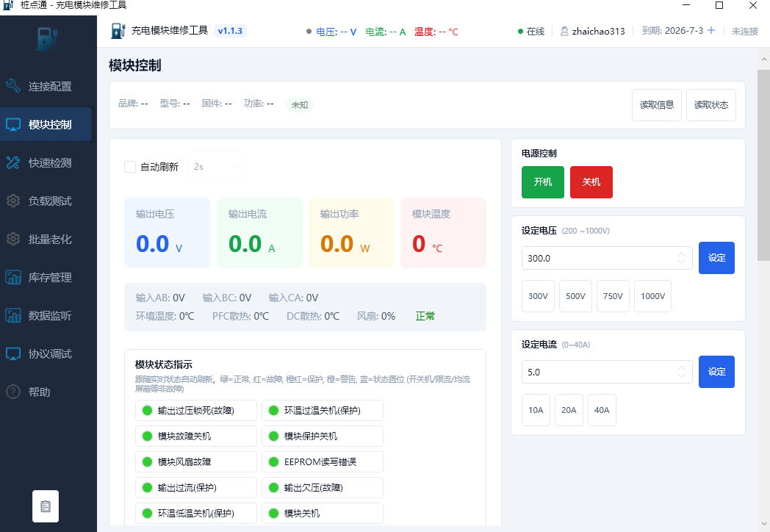Screen dimensions: 770x532
Task: Select the 40A preset button
Action: tap(602, 410)
